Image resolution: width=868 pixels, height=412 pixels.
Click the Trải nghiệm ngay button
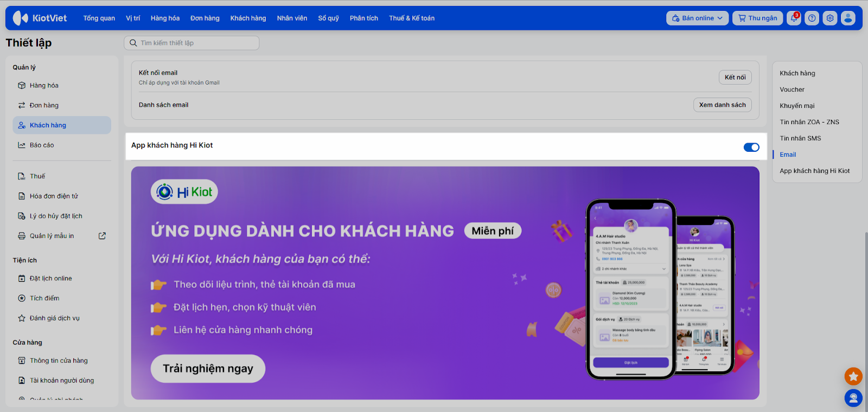click(x=208, y=369)
